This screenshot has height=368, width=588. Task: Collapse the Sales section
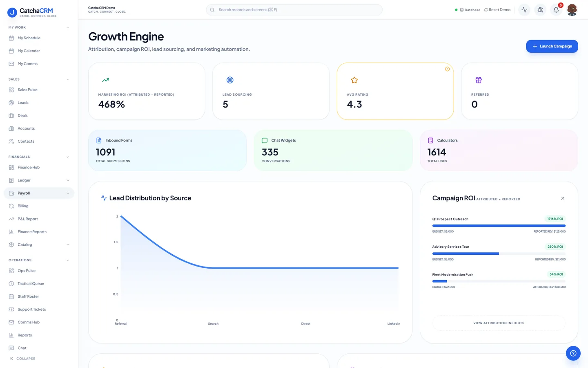pos(67,79)
